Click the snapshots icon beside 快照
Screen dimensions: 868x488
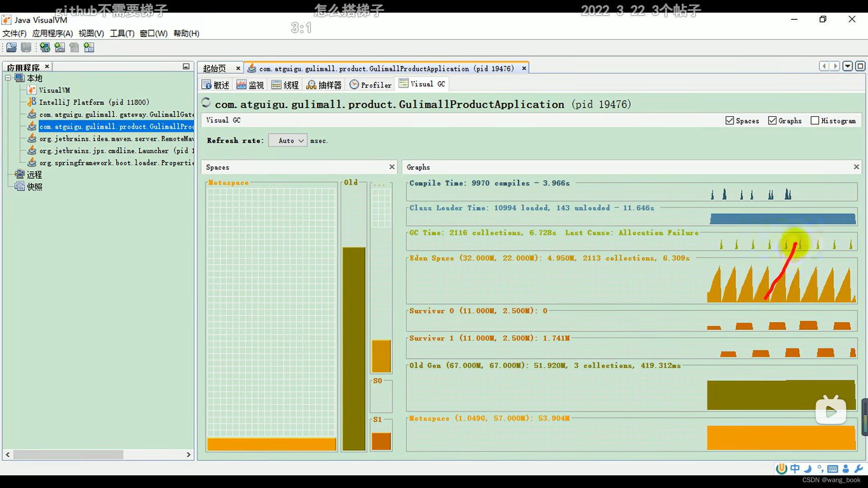19,187
